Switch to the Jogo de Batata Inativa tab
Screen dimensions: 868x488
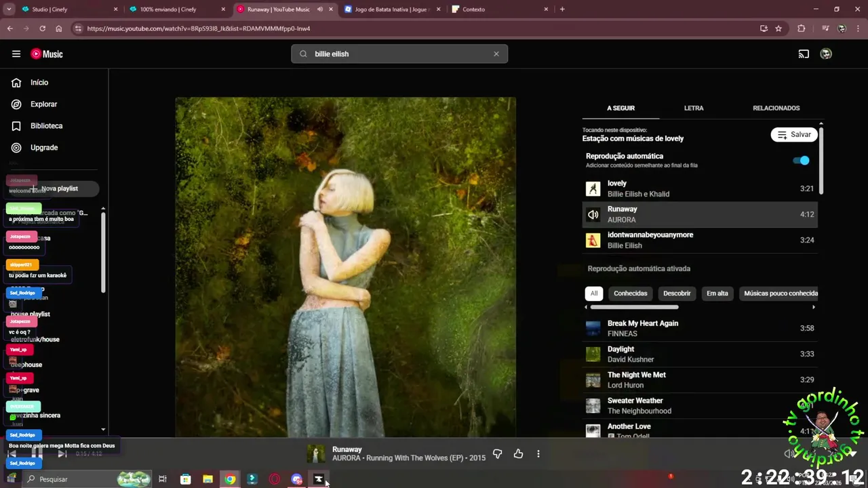click(392, 9)
